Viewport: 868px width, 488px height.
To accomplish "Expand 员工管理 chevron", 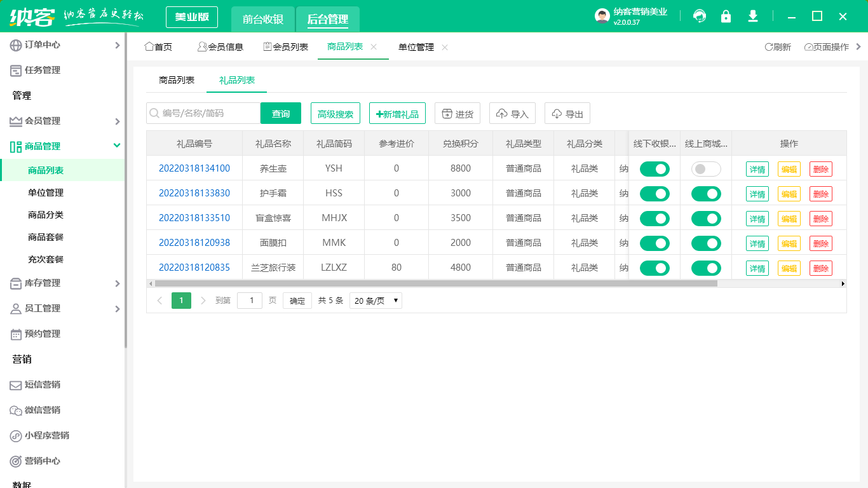I will coord(117,309).
